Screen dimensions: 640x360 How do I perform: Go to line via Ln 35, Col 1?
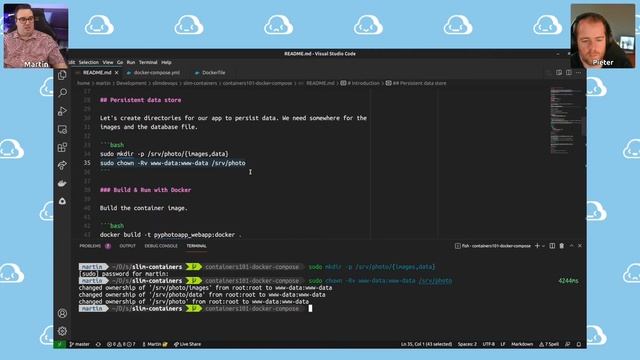tap(426, 344)
